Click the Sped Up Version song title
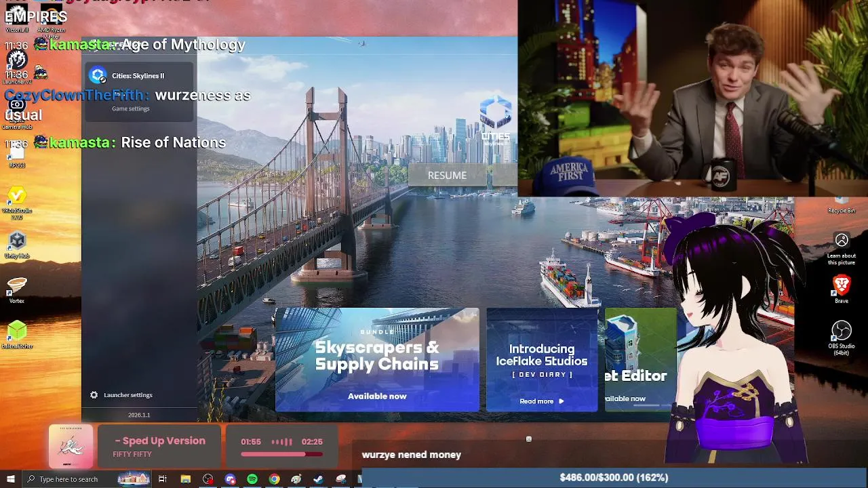The image size is (868, 488). 160,441
